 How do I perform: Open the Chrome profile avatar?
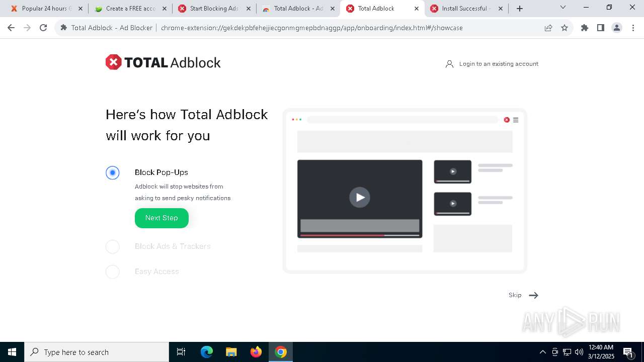pyautogui.click(x=617, y=28)
